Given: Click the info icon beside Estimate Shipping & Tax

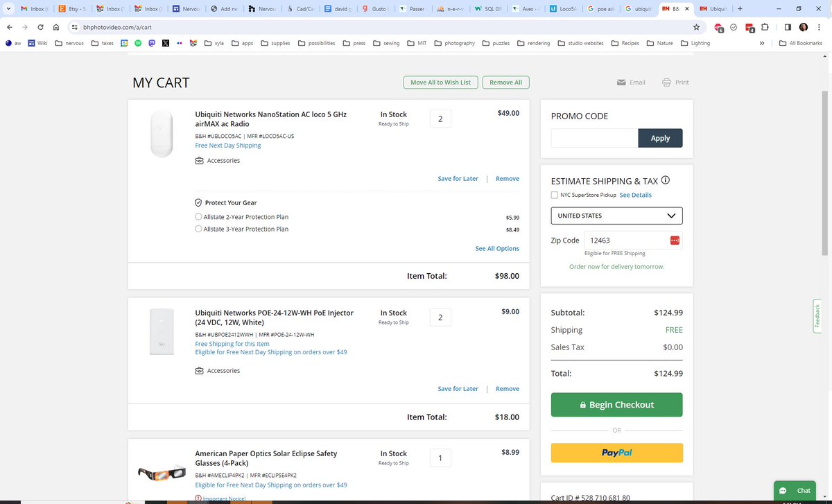Looking at the screenshot, I should 666,180.
